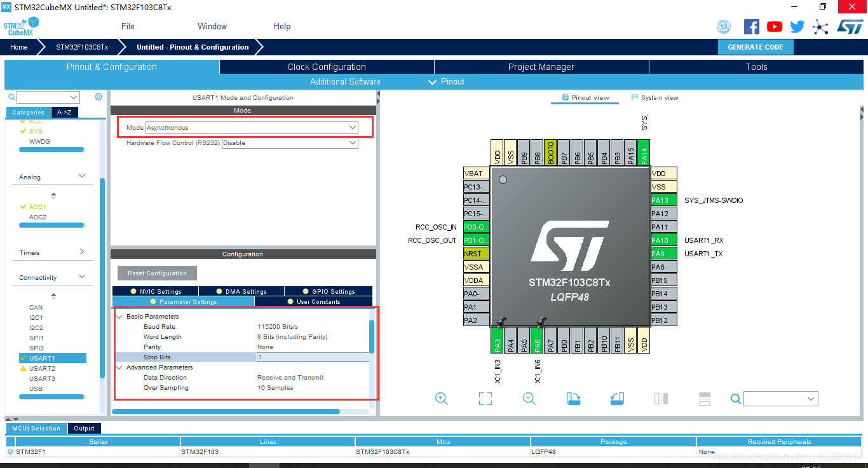Collapse the Analog category
This screenshot has width=868, height=468.
click(x=82, y=176)
